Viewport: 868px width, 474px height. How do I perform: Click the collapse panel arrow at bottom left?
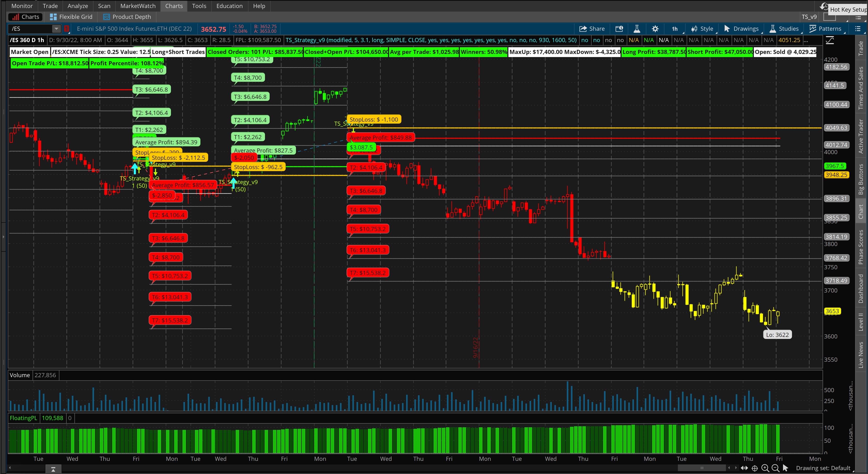(x=53, y=469)
